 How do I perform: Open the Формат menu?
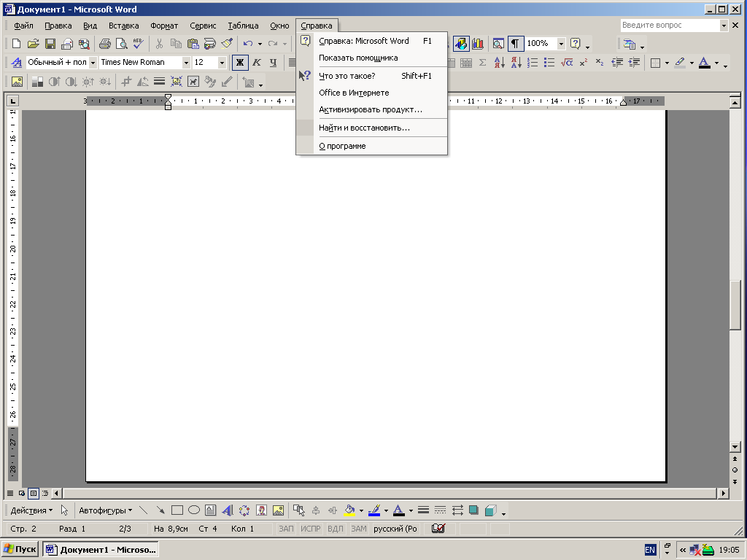[x=164, y=26]
